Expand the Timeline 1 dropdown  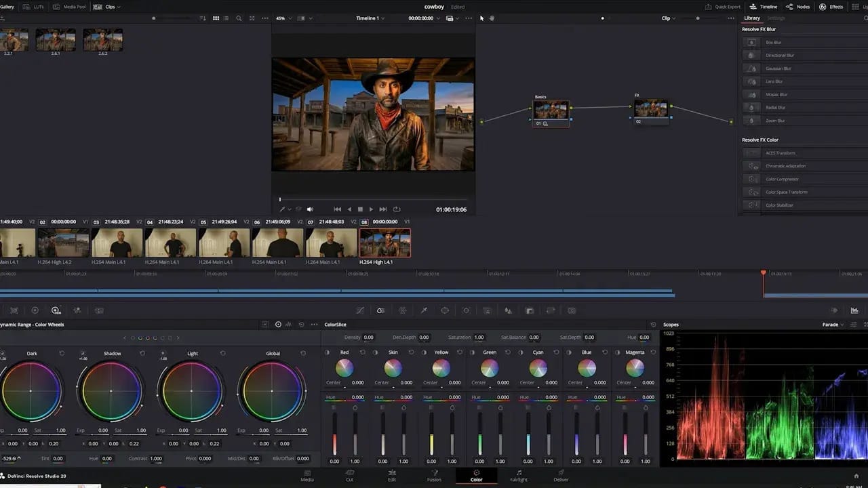(370, 18)
